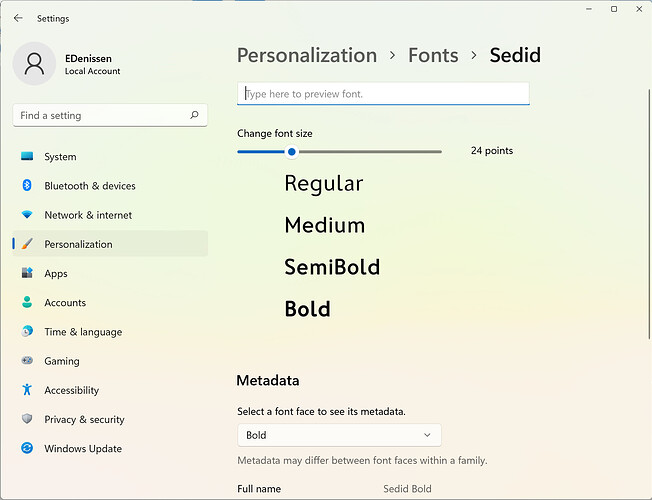Go to Time & language settings
Viewport: 652px width, 500px height.
(x=83, y=332)
